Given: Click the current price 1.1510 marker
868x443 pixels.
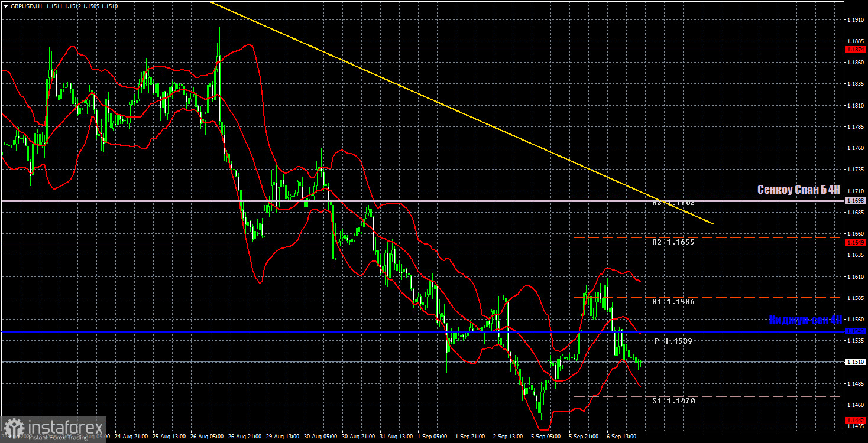Looking at the screenshot, I should [856, 362].
